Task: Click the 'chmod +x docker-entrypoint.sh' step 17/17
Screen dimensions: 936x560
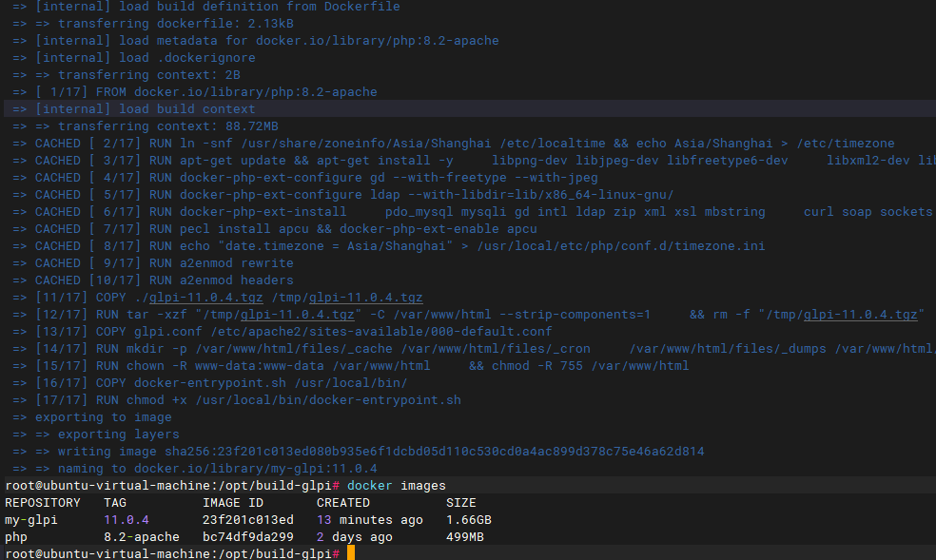Action: [237, 400]
